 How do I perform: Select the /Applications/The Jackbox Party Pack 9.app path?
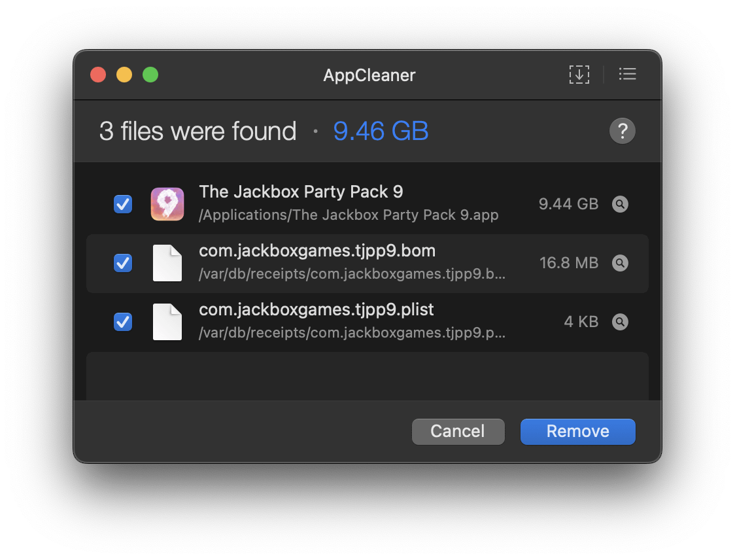[349, 215]
